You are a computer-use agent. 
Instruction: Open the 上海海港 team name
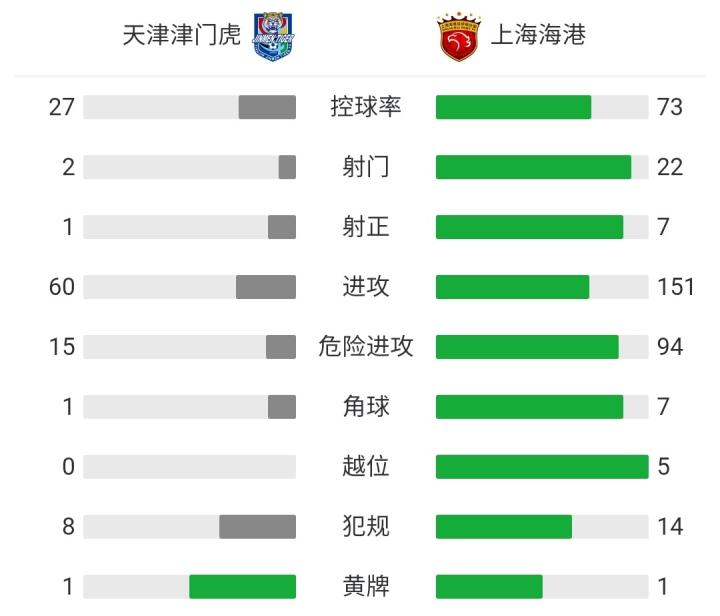[x=537, y=37]
